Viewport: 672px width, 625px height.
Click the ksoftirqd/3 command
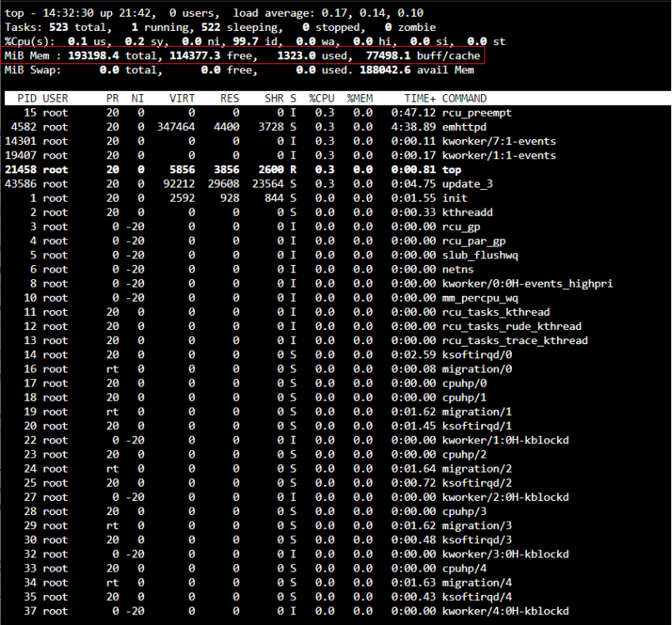(477, 540)
